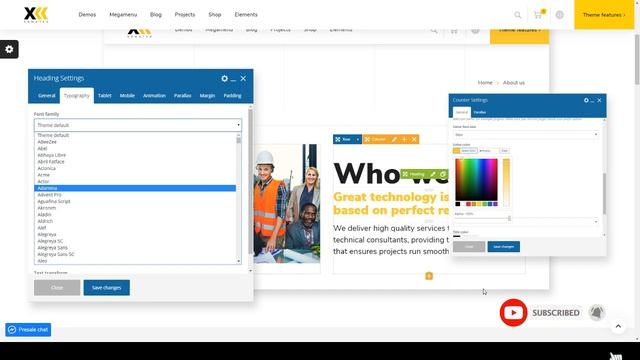The image size is (640, 360).
Task: Click the pencil edit icon on the Heading toolbar
Action: pyautogui.click(x=433, y=174)
